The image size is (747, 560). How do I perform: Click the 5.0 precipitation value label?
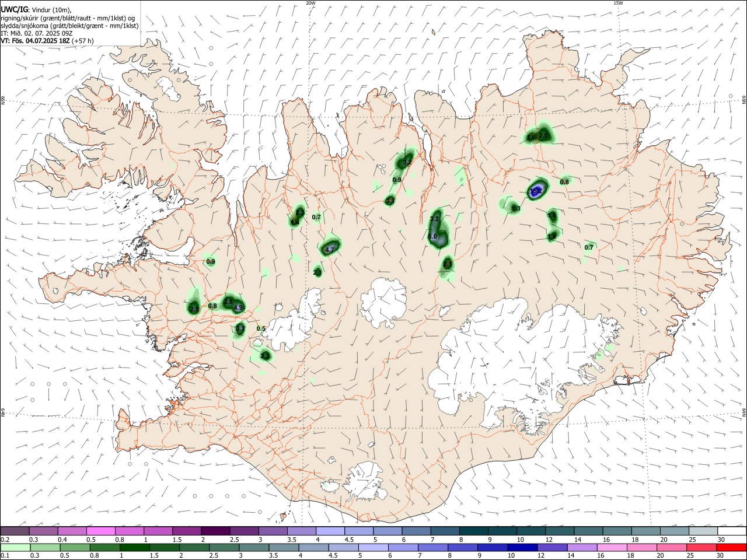click(432, 236)
